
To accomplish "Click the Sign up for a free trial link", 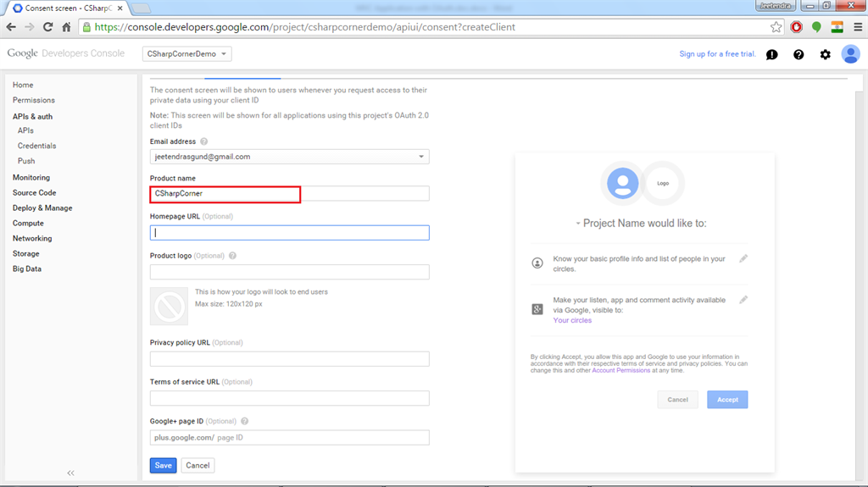I will tap(717, 54).
